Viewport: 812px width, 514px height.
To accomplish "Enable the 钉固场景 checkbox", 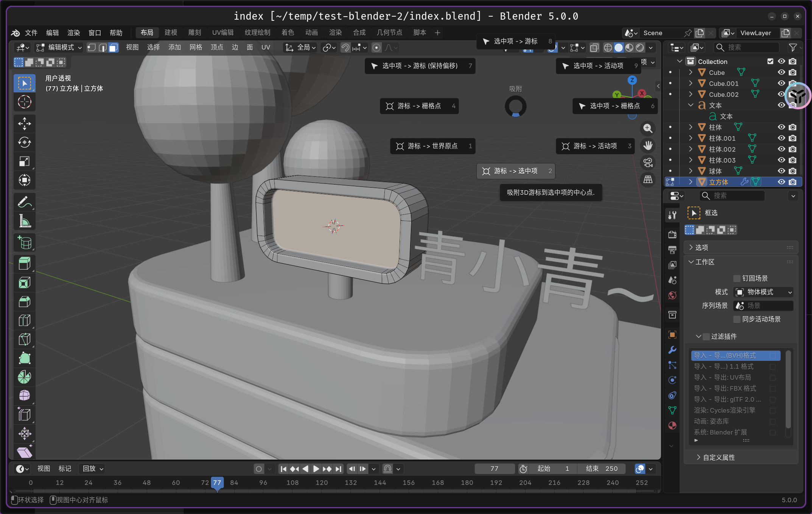I will pos(736,278).
